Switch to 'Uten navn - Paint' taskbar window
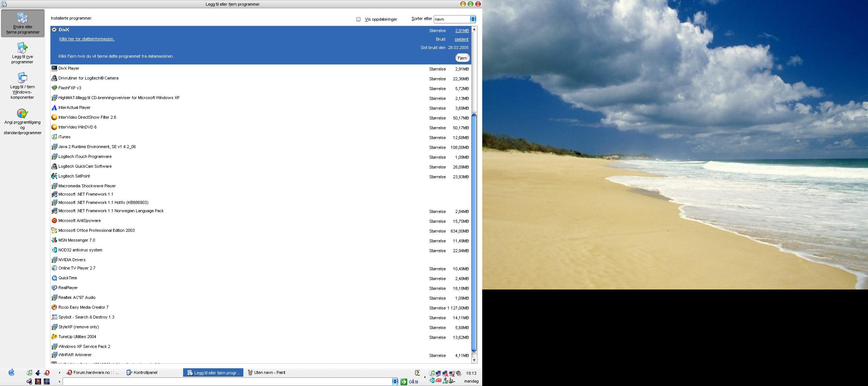The image size is (868, 386). 266,372
